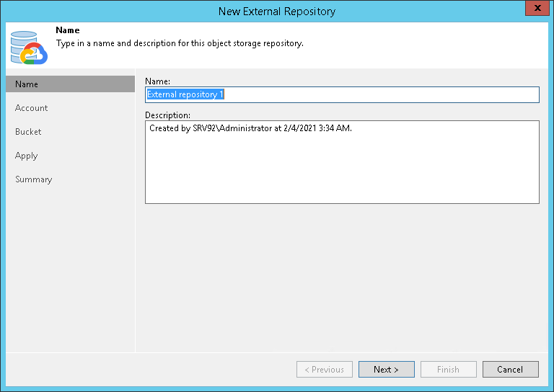Select the Name wizard step
The image size is (554, 392).
[x=70, y=84]
